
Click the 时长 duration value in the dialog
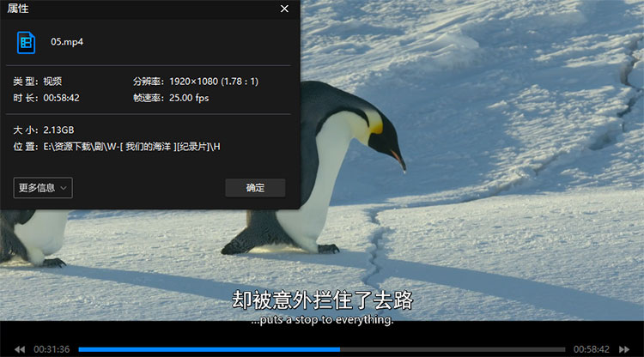(x=61, y=98)
